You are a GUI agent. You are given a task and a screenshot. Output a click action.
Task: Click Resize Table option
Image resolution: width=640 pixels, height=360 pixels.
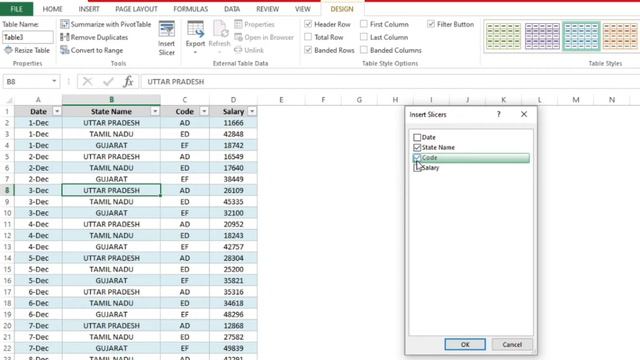(x=27, y=50)
